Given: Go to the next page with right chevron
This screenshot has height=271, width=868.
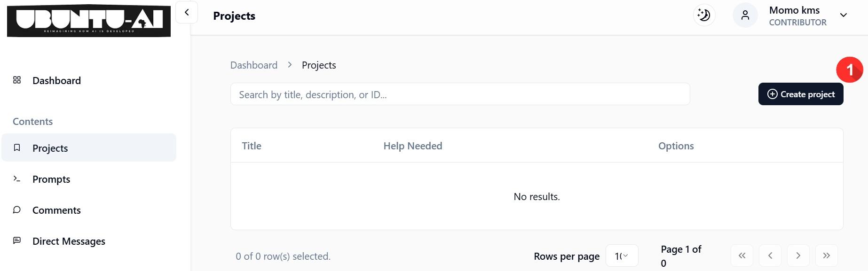Looking at the screenshot, I should tap(798, 256).
